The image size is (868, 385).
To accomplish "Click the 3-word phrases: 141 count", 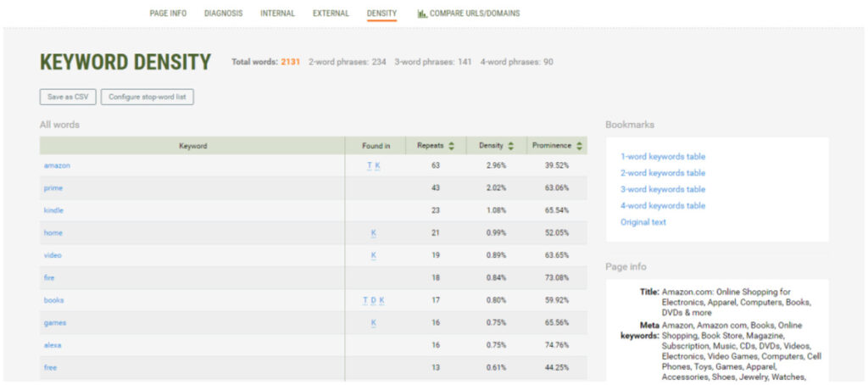I will click(x=433, y=62).
